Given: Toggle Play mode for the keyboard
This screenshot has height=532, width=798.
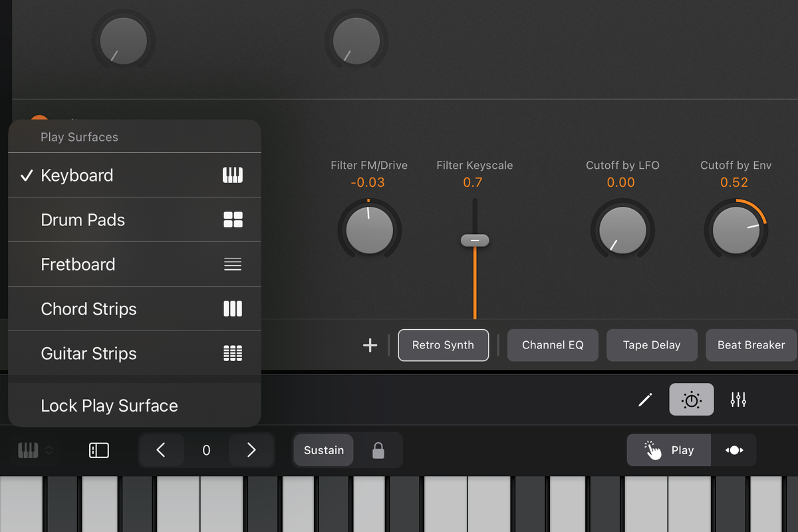Looking at the screenshot, I should coord(668,450).
